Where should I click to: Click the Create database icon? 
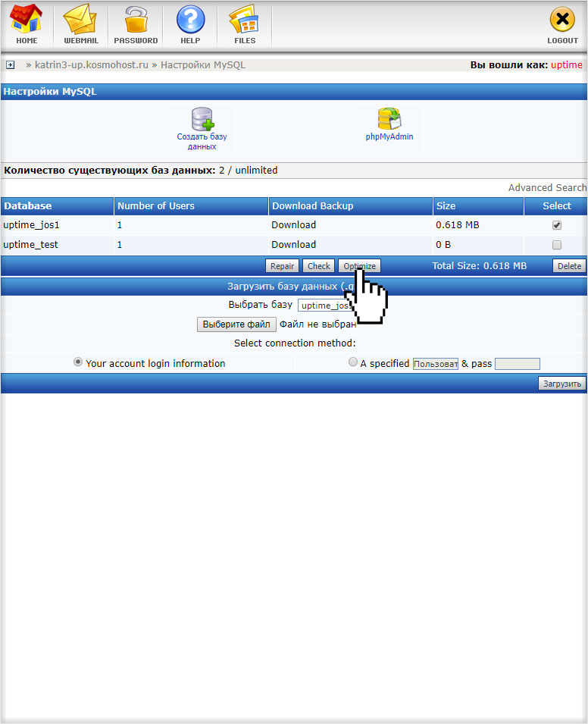[x=202, y=119]
